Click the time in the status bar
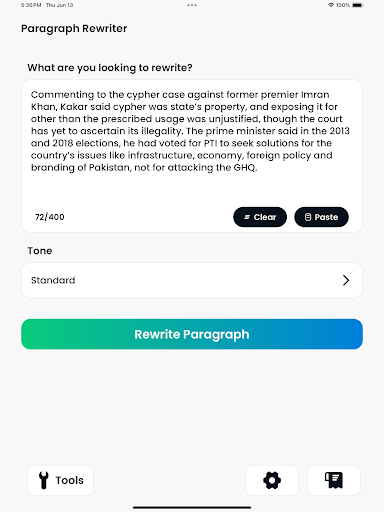Screen dimensions: 384x512 point(31,5)
